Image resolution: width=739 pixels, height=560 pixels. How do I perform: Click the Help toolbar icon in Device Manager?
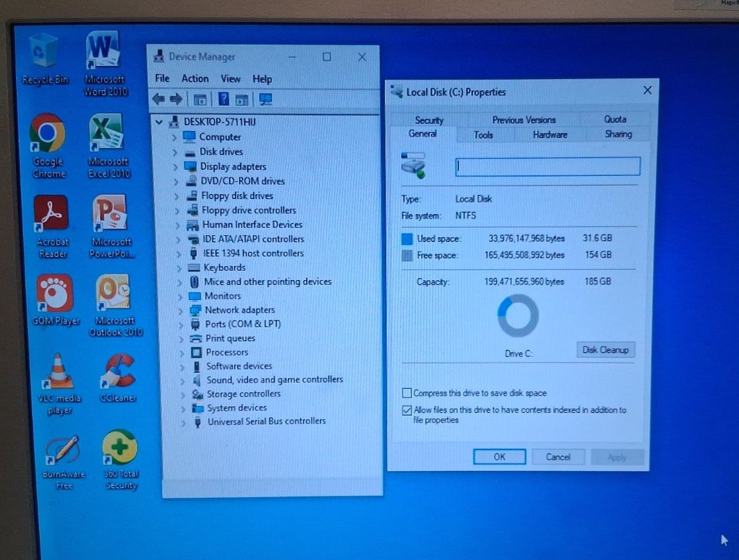[223, 100]
